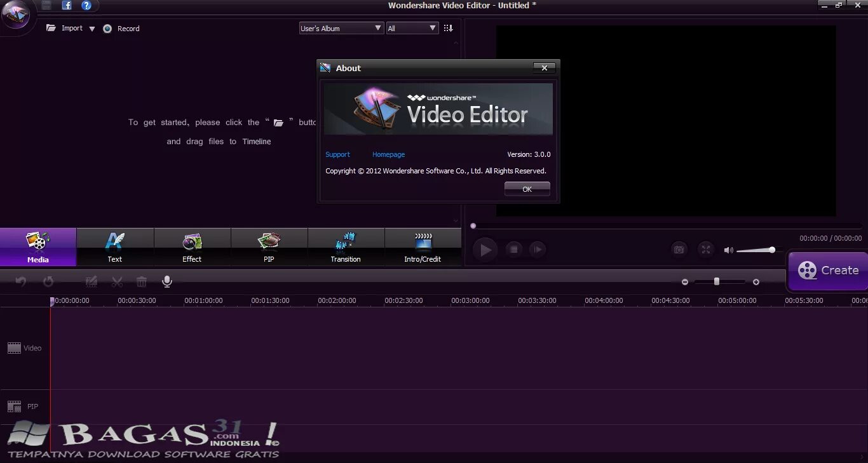The height and width of the screenshot is (463, 868).
Task: Click the Play button in preview
Action: point(485,250)
